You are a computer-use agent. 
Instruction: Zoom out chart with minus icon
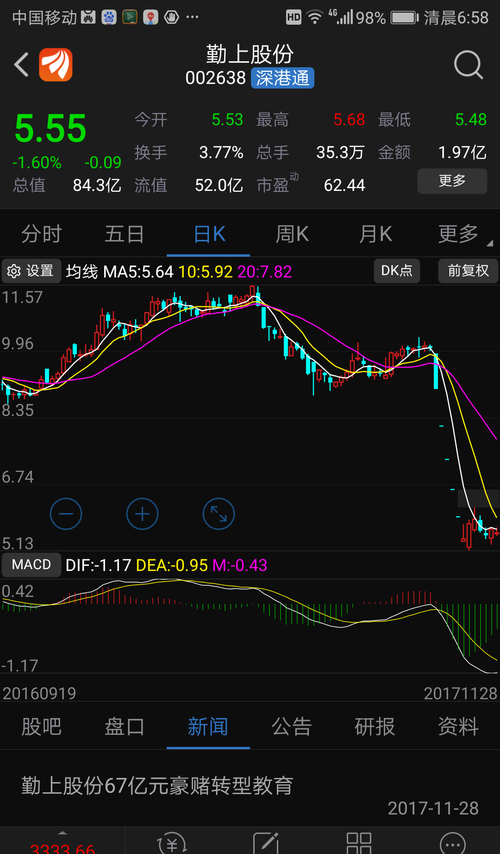66,514
